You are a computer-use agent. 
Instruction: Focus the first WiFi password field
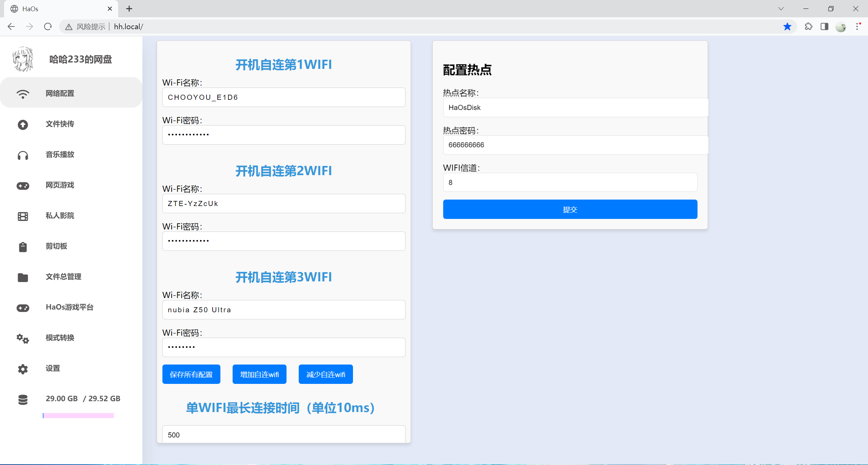coord(284,135)
